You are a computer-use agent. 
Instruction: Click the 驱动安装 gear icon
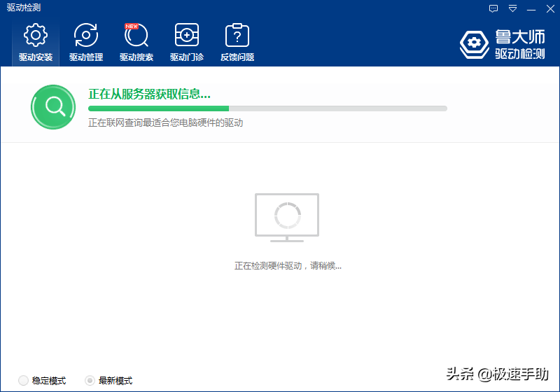tap(36, 35)
